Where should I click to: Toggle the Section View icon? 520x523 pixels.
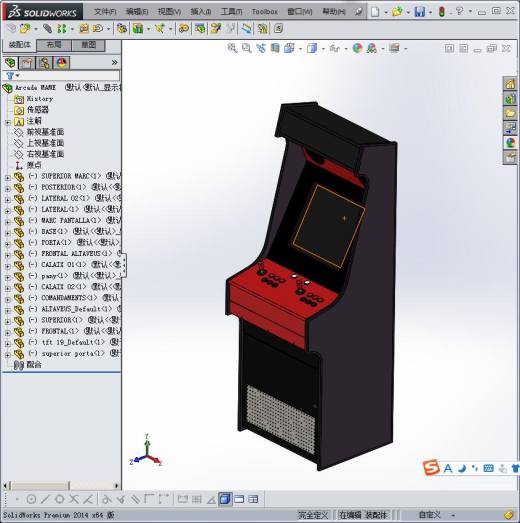[x=275, y=48]
